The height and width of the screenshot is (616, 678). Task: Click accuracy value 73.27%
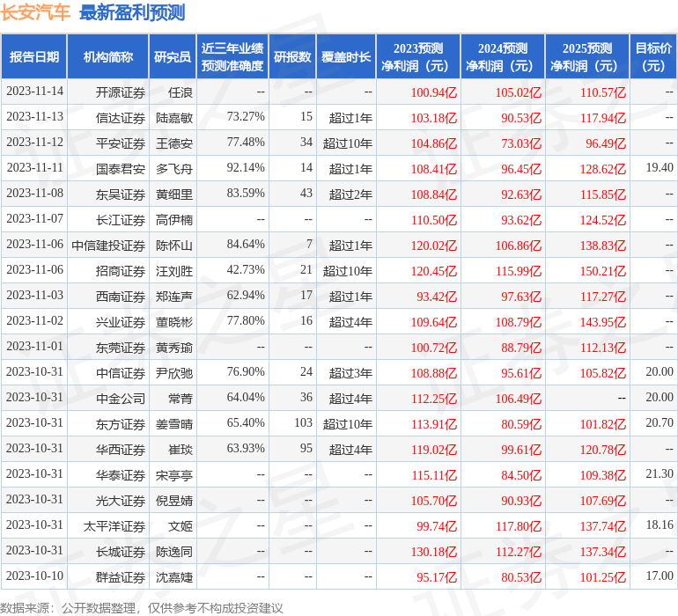point(246,117)
